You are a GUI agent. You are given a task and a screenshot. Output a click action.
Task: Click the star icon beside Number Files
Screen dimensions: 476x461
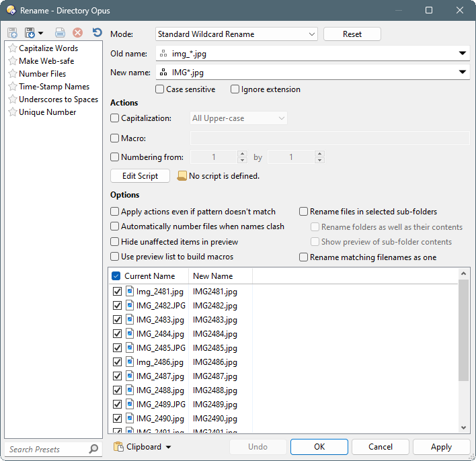tap(13, 74)
